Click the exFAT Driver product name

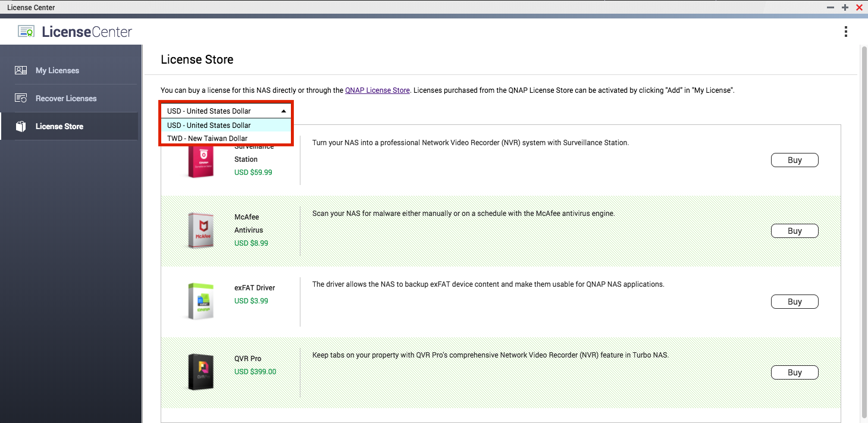click(255, 288)
